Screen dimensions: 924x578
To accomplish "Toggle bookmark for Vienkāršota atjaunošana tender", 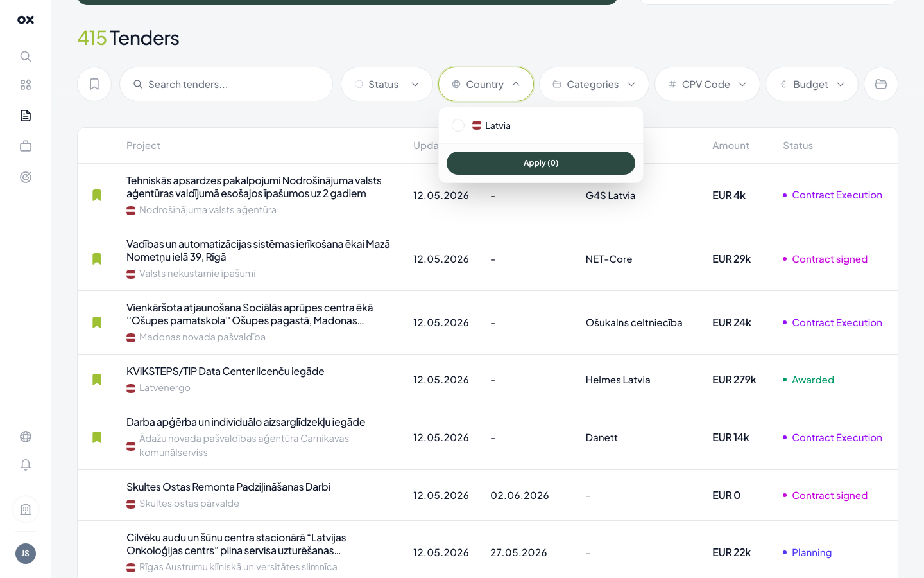I will (97, 322).
